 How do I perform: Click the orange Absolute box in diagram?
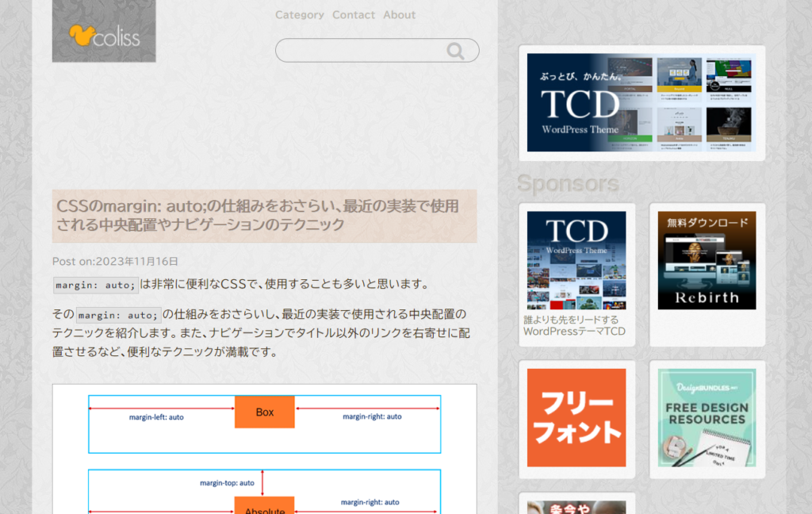264,506
